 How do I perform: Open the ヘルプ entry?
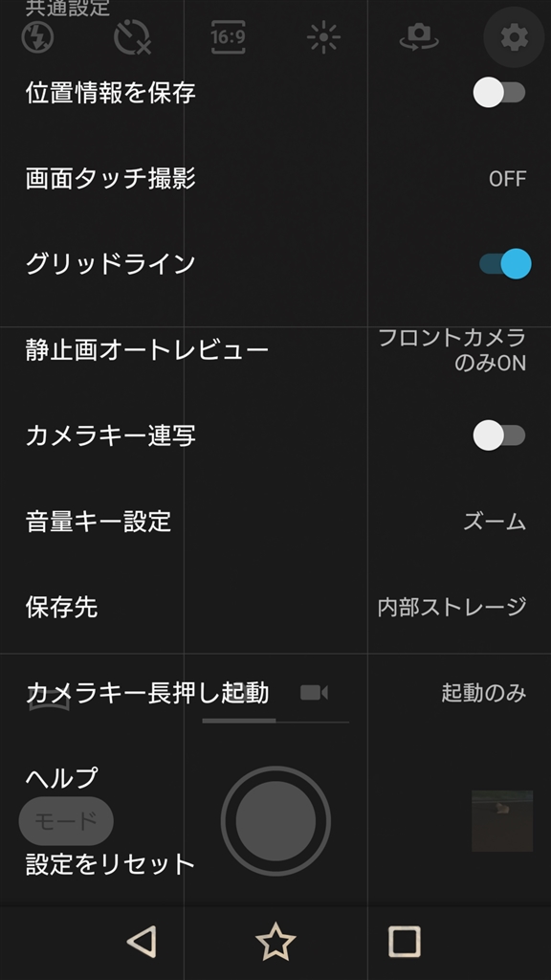point(275,778)
